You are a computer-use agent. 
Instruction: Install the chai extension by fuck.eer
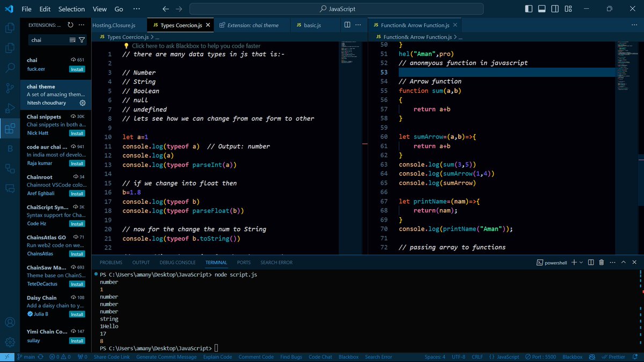pos(77,69)
